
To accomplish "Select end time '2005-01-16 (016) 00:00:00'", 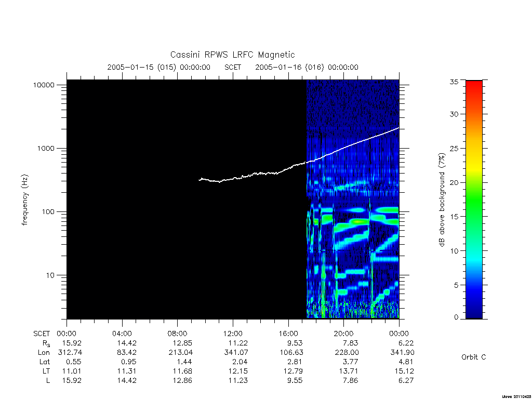I will pos(307,67).
